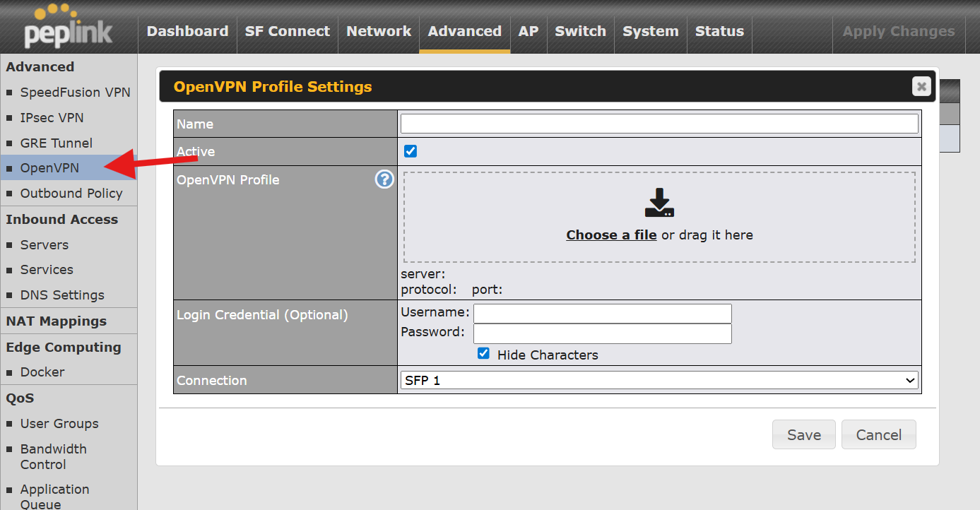The image size is (980, 510).
Task: Close the OpenVPN Profile Settings dialog
Action: pyautogui.click(x=921, y=86)
